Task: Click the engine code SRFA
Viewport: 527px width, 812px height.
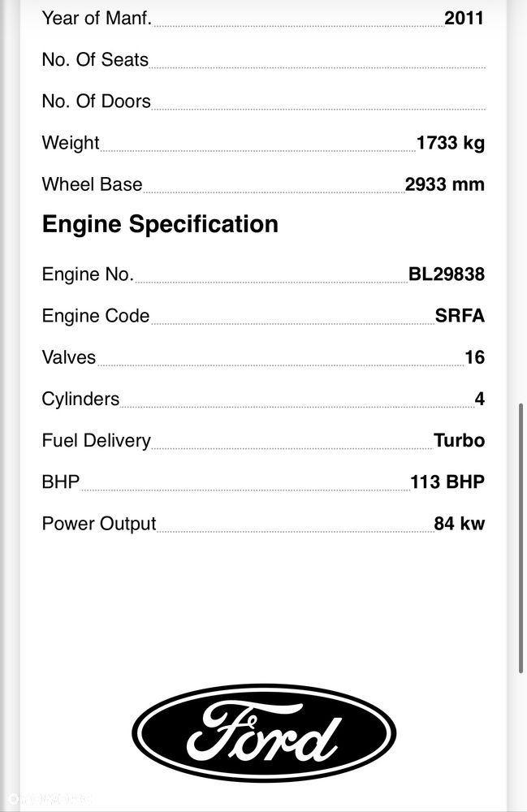Action: tap(460, 315)
